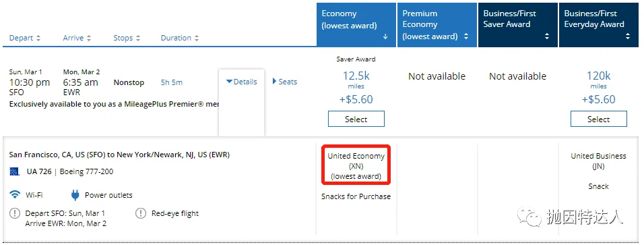Click the MileagePlus Premier exclusive notice
This screenshot has height=245, width=644.
click(114, 104)
